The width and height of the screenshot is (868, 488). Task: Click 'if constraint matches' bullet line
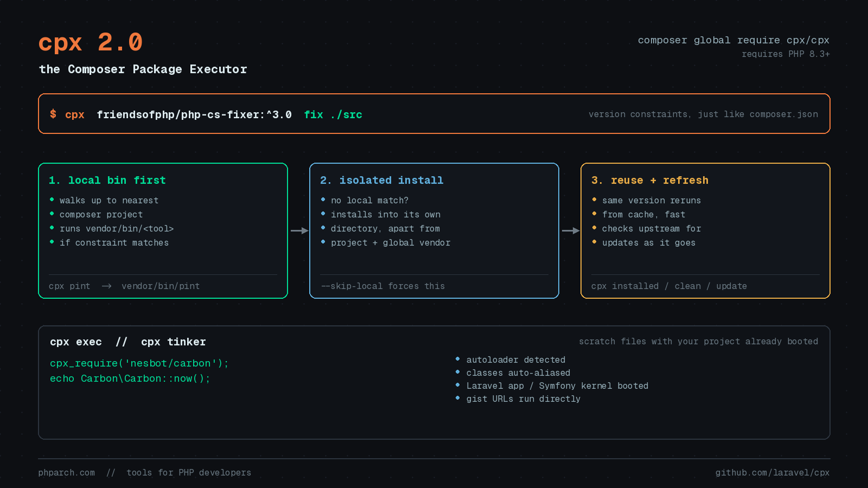coord(114,243)
